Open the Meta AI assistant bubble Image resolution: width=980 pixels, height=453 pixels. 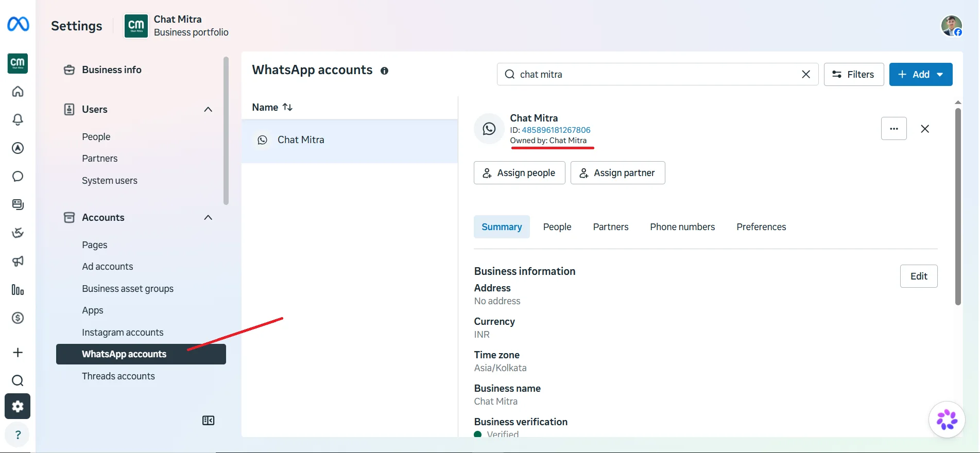coord(947,420)
